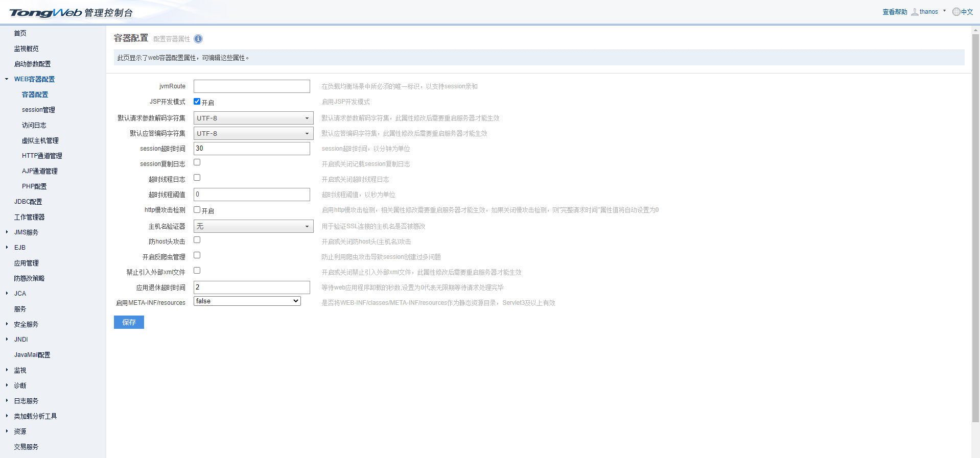Go to HTTP通道管理 in the sidebar
Viewport: 980px width, 458px height.
(x=42, y=156)
